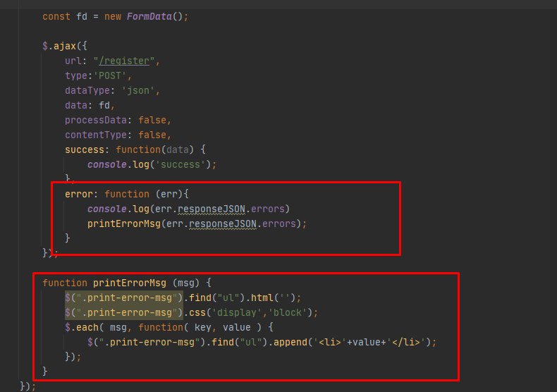Click the "error: function (err){" line
This screenshot has height=392, width=557.
[127, 194]
